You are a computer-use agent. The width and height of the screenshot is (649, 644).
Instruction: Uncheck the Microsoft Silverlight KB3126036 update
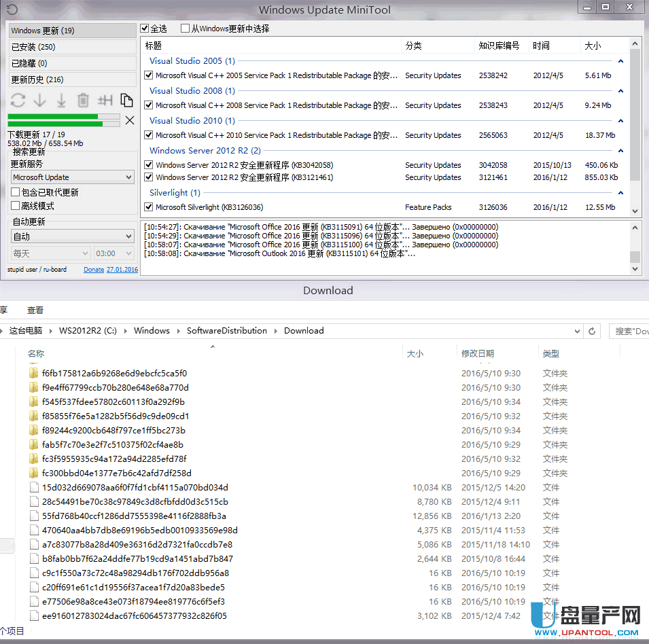click(x=148, y=207)
